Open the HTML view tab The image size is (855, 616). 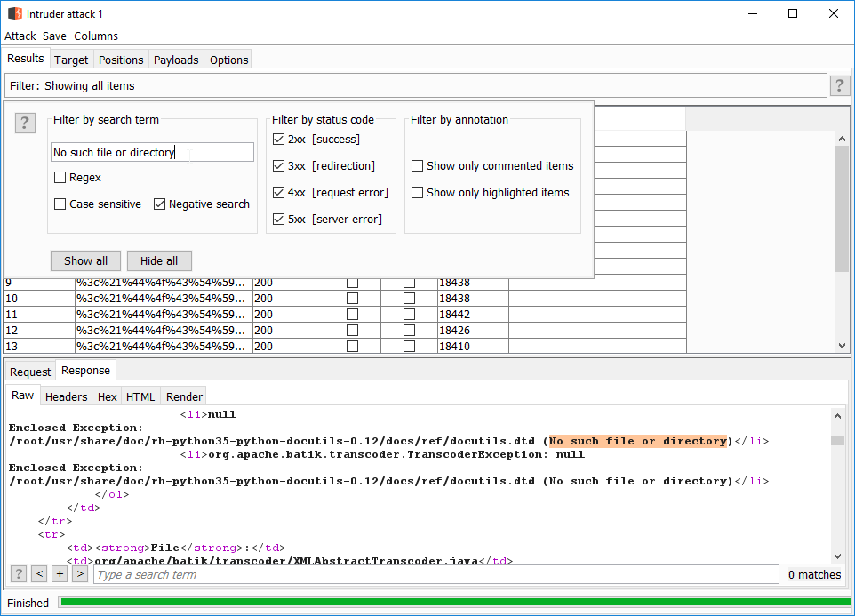click(140, 396)
